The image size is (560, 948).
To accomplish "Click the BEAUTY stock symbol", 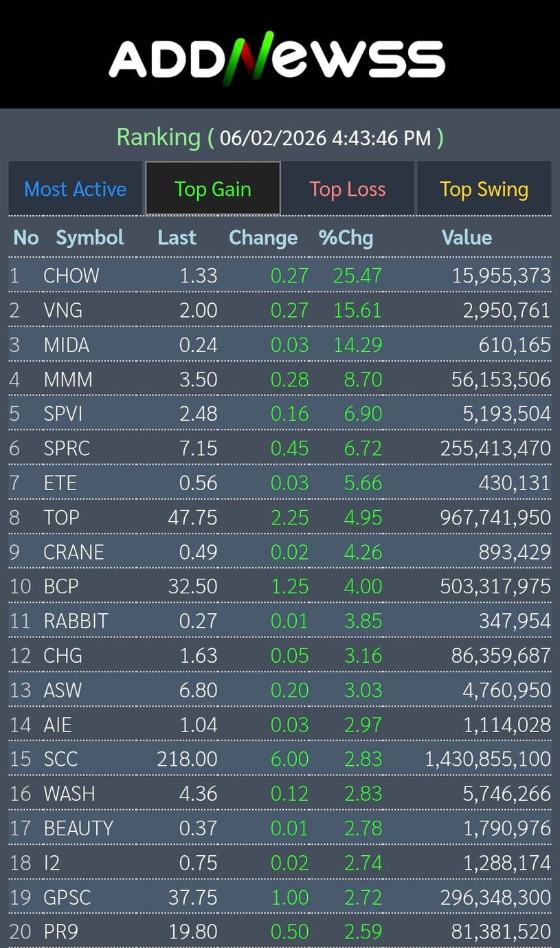I will (78, 828).
